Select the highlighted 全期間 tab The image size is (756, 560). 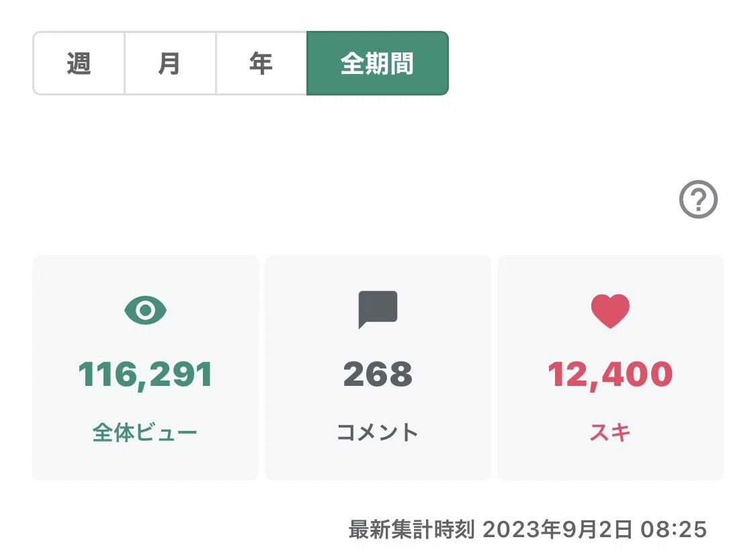pyautogui.click(x=378, y=63)
